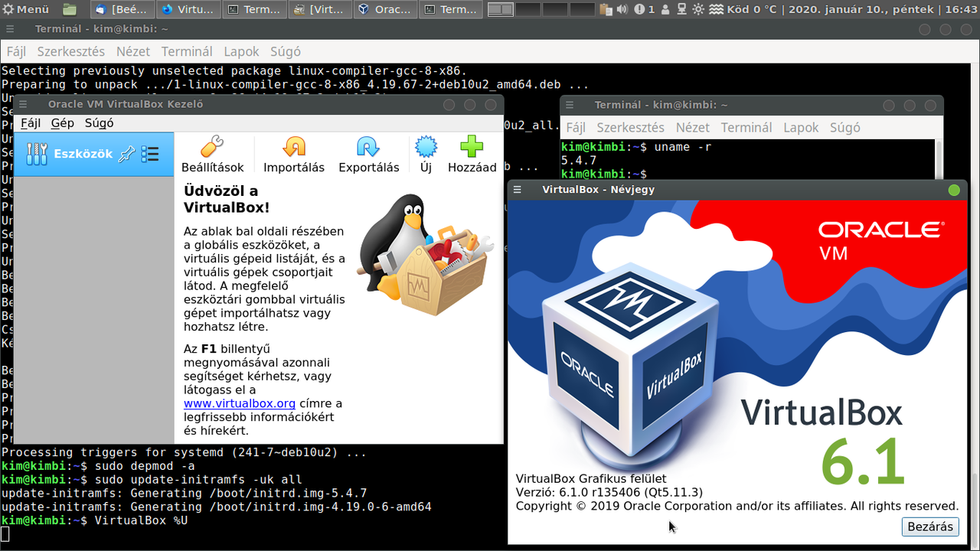980x551 pixels.
Task: Click the volume speaker tray icon
Action: [x=622, y=9]
